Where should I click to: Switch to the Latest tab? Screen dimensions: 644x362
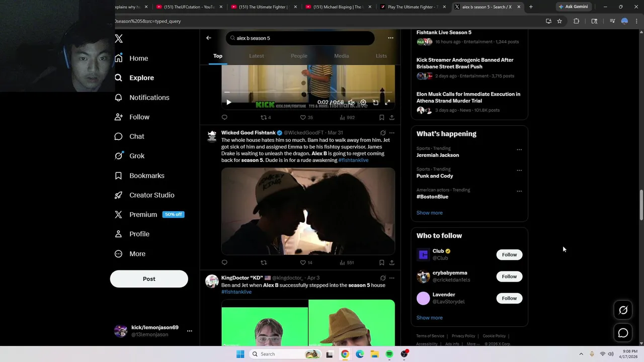257,56
